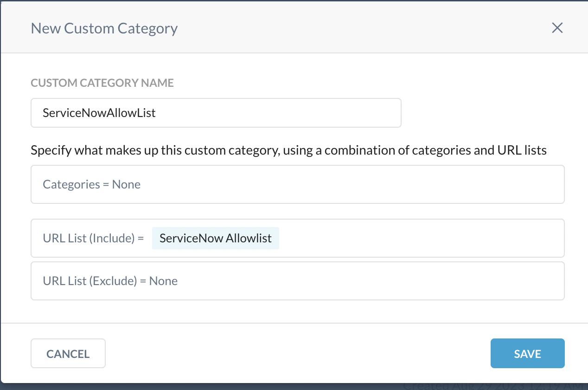Screen dimensions: 588x390
Task: Save the new custom category
Action: point(527,353)
